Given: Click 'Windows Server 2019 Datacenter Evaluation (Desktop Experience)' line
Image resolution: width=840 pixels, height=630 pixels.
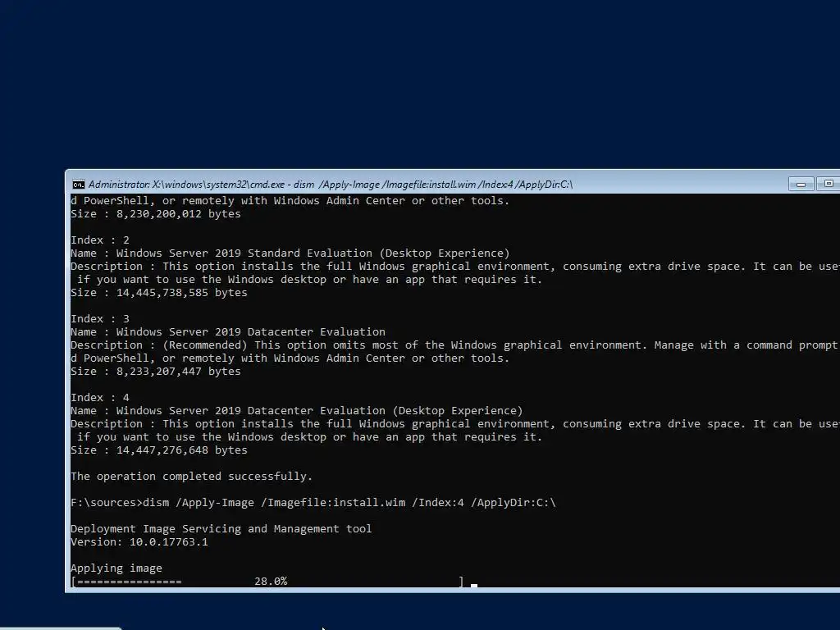Looking at the screenshot, I should [x=296, y=411].
